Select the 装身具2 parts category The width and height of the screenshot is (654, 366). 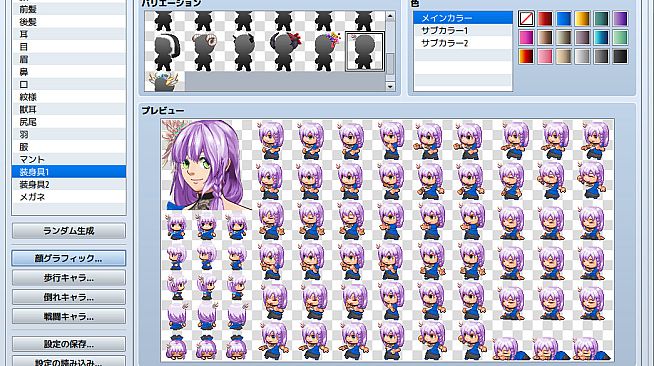click(69, 184)
